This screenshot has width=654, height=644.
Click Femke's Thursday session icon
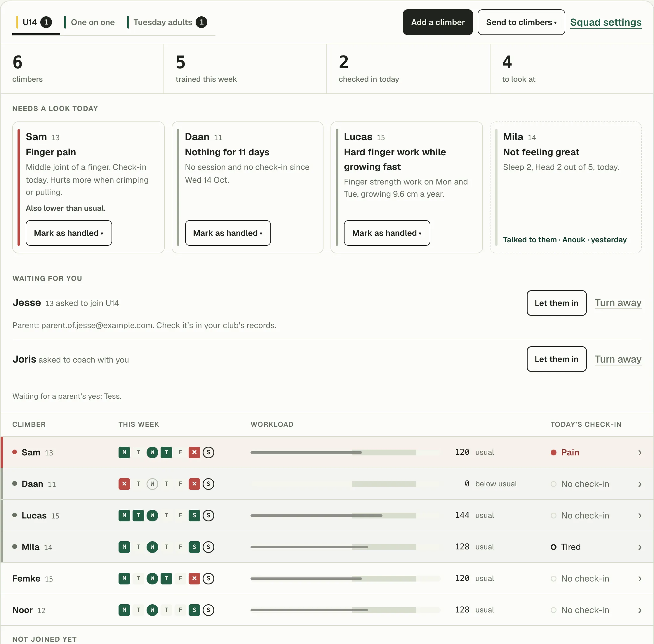[x=166, y=578]
